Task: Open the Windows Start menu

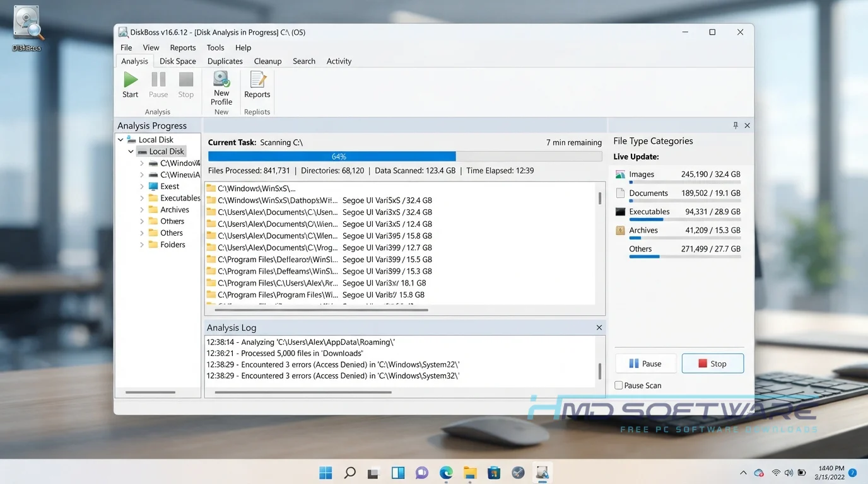Action: point(325,473)
